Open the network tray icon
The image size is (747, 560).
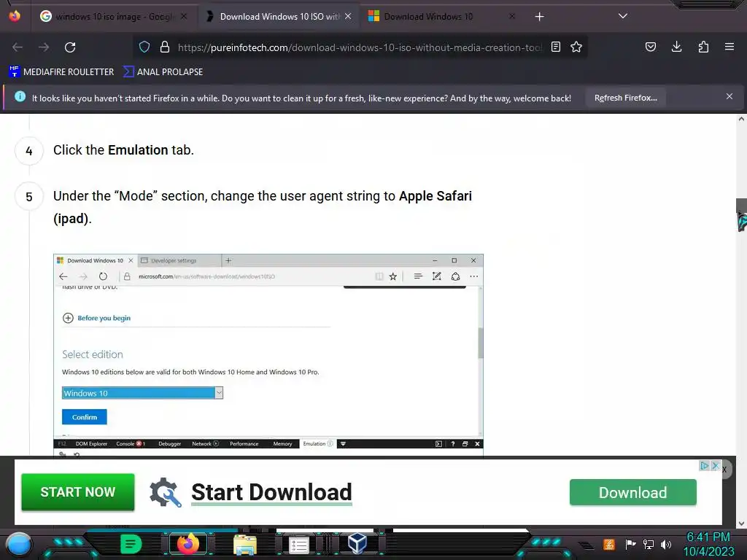point(649,544)
